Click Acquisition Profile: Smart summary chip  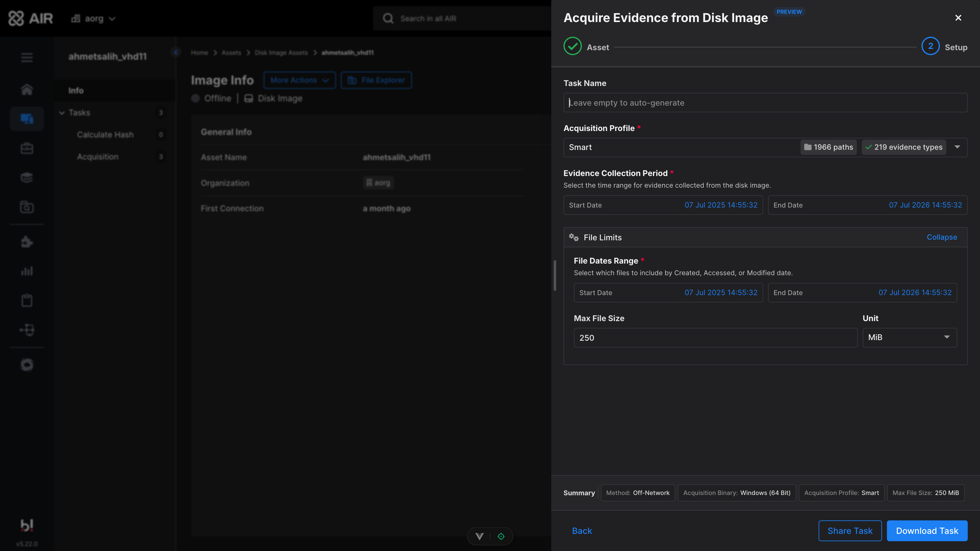click(x=842, y=493)
